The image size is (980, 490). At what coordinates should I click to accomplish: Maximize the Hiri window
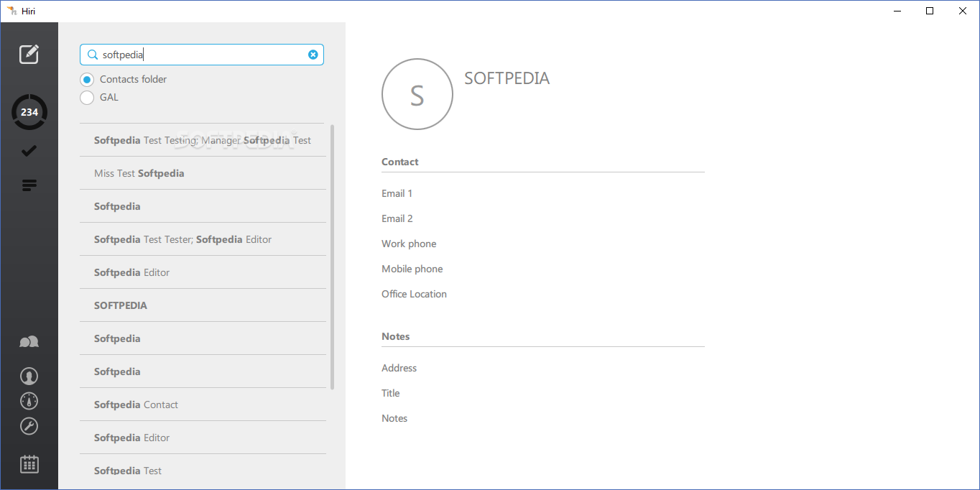930,11
